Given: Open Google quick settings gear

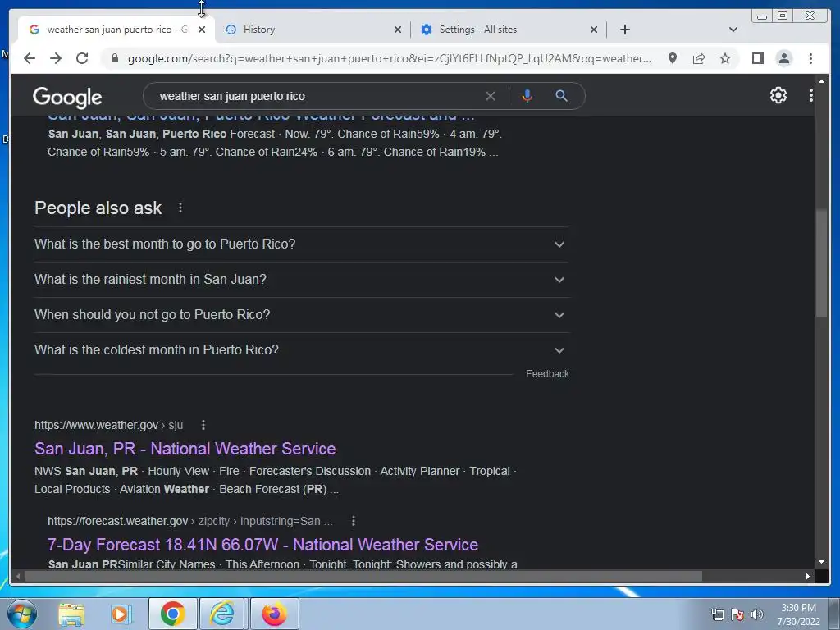Looking at the screenshot, I should pyautogui.click(x=778, y=95).
